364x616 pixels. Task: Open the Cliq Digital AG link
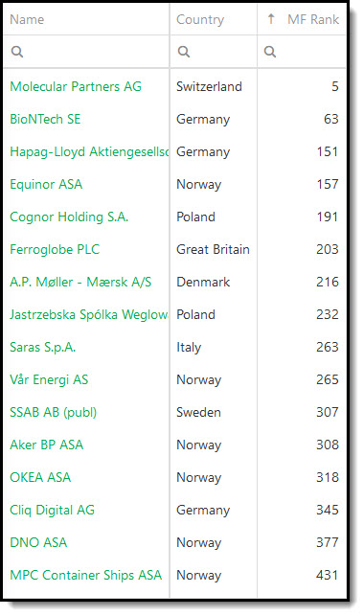[53, 510]
